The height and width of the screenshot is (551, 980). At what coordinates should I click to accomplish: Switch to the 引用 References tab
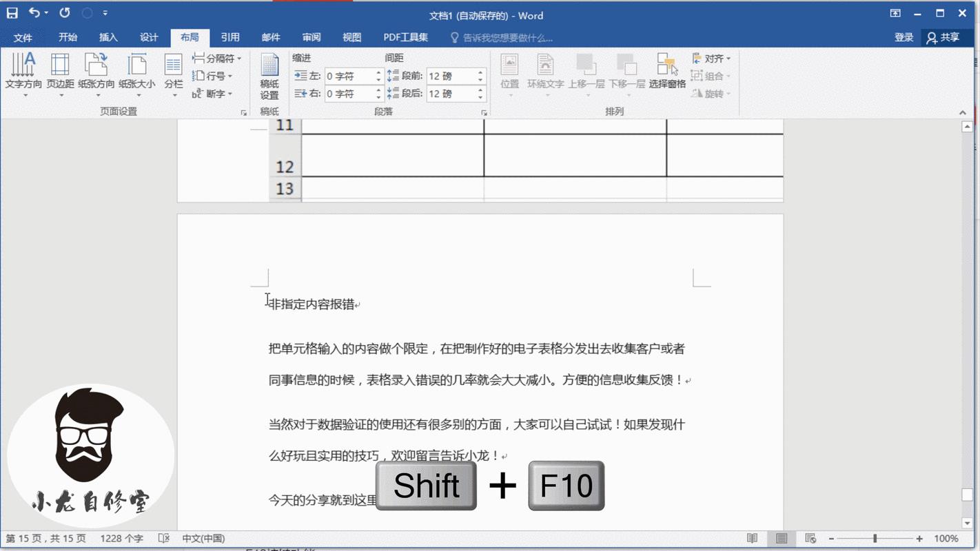(x=230, y=38)
